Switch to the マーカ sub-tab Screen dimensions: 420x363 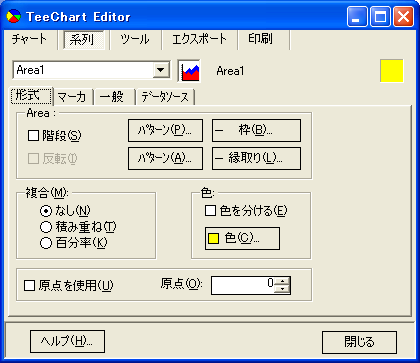(72, 97)
